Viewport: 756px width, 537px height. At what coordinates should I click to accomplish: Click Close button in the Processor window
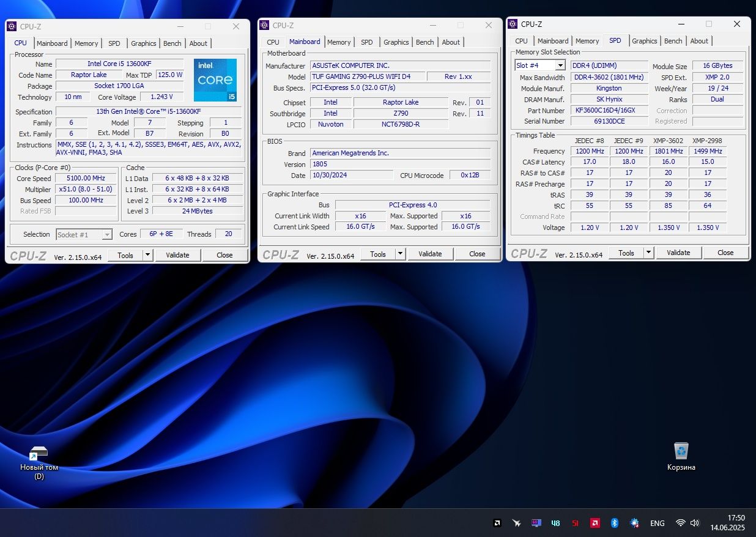point(224,255)
